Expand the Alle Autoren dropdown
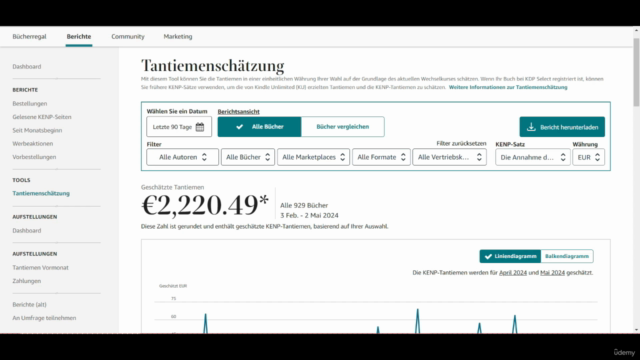The image size is (640, 360). point(182,157)
